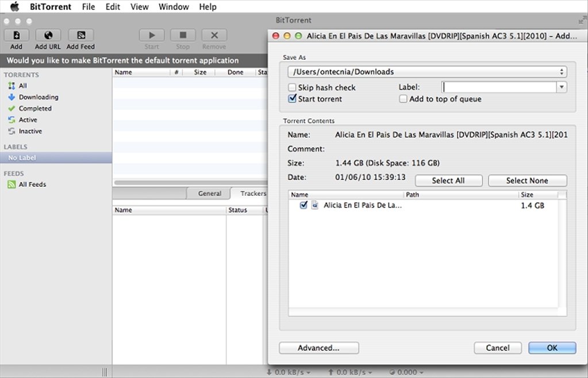
Task: Enable Add to top of queue
Action: tap(403, 99)
